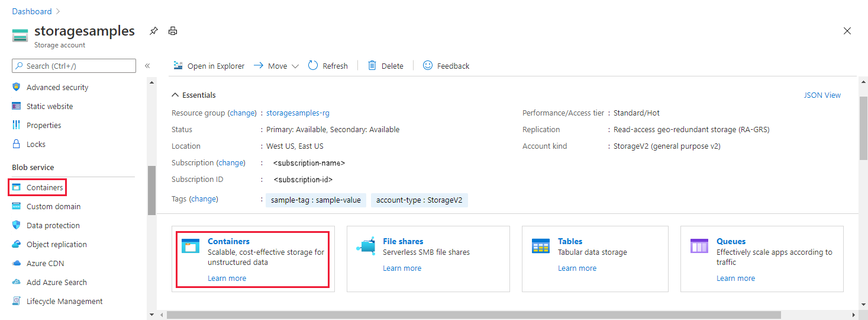Click the storage account icon by the title
The height and width of the screenshot is (320, 868).
coord(20,36)
